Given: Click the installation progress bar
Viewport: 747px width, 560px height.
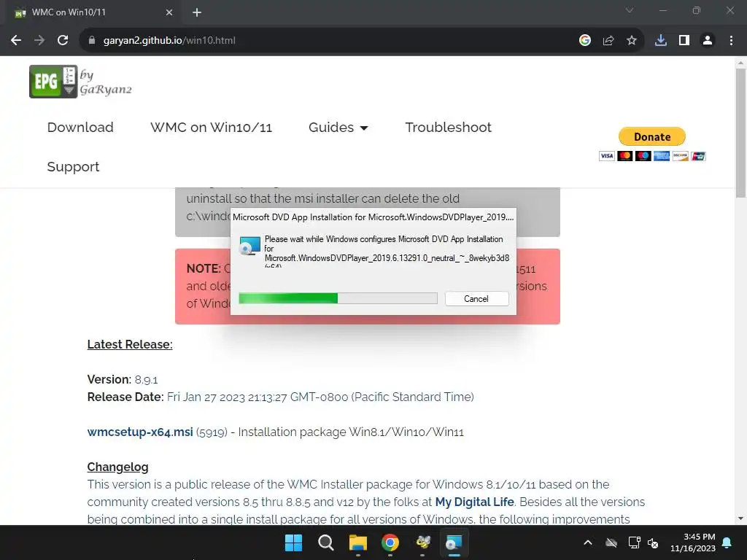Looking at the screenshot, I should tap(338, 298).
